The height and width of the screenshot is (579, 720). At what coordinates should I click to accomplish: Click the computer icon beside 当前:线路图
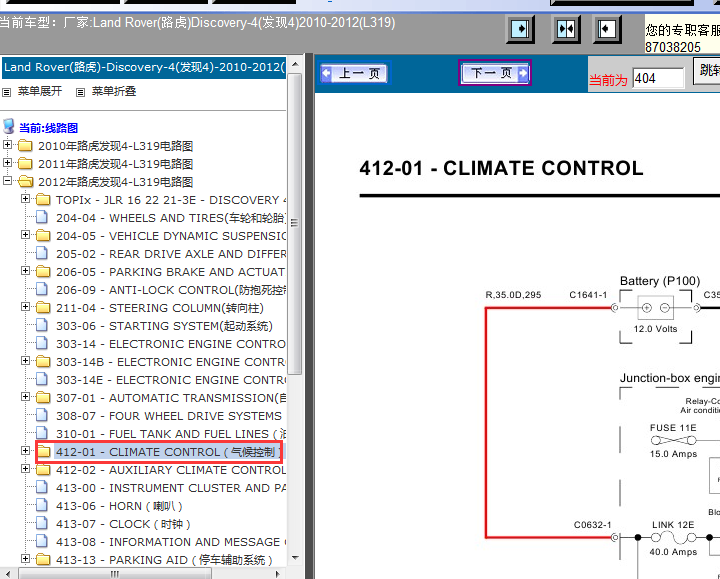pyautogui.click(x=8, y=126)
